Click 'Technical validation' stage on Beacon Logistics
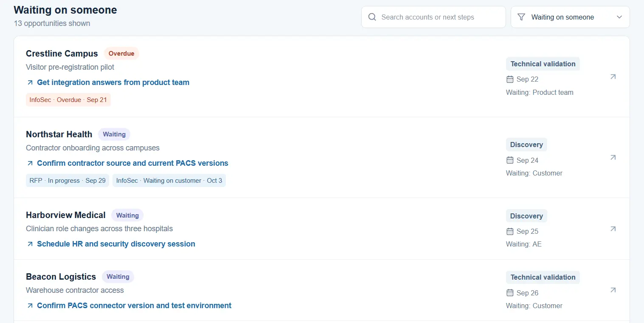 (543, 277)
